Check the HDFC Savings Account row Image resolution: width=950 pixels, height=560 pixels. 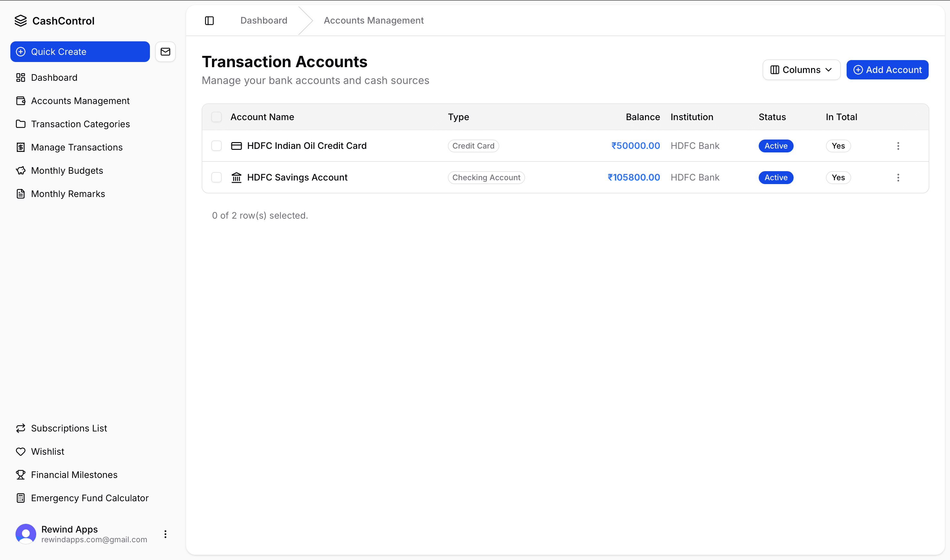coord(216,177)
